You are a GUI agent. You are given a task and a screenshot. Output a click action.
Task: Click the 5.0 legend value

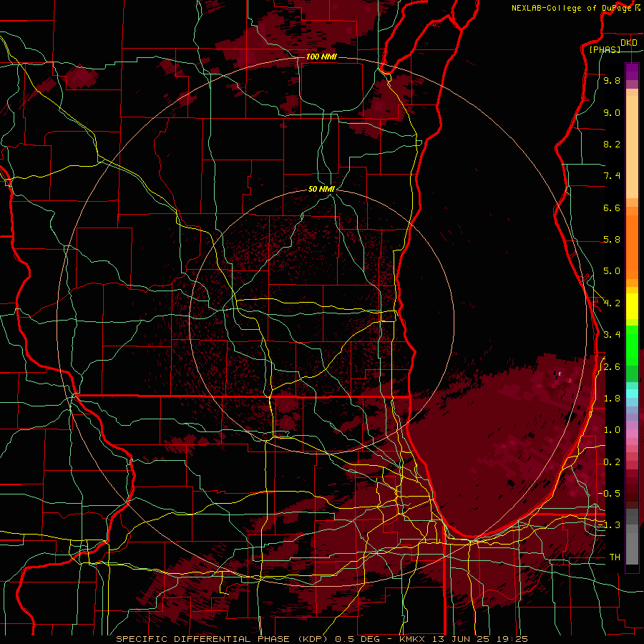point(612,271)
